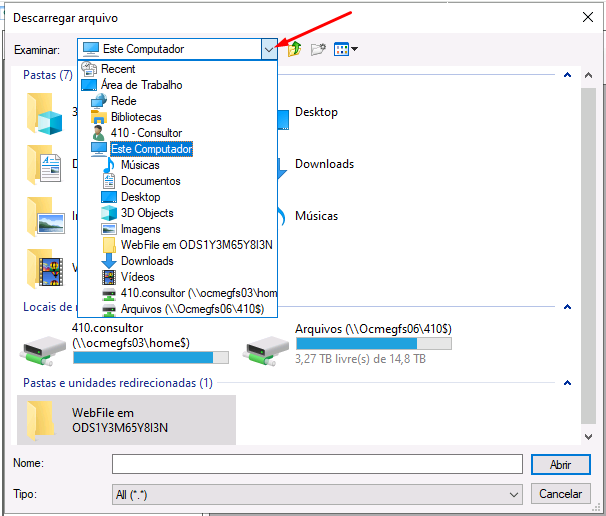The width and height of the screenshot is (606, 516).
Task: Collapse the Pastas (7) group
Action: [x=567, y=75]
